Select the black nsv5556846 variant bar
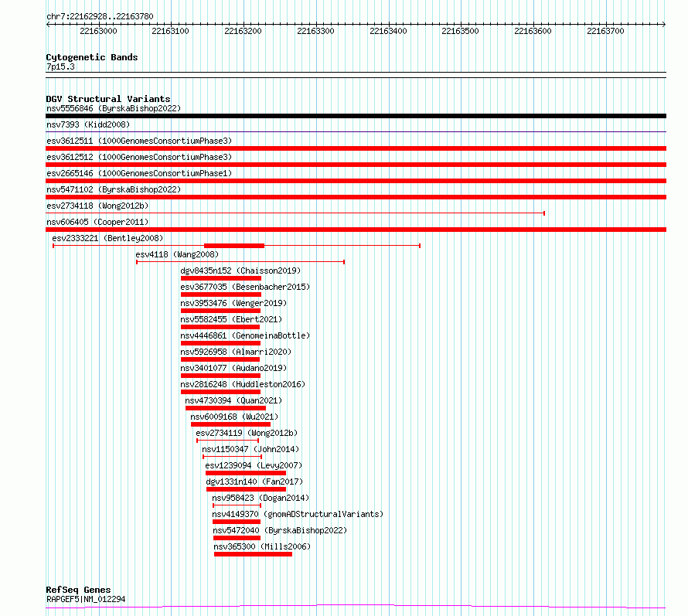 tap(356, 116)
